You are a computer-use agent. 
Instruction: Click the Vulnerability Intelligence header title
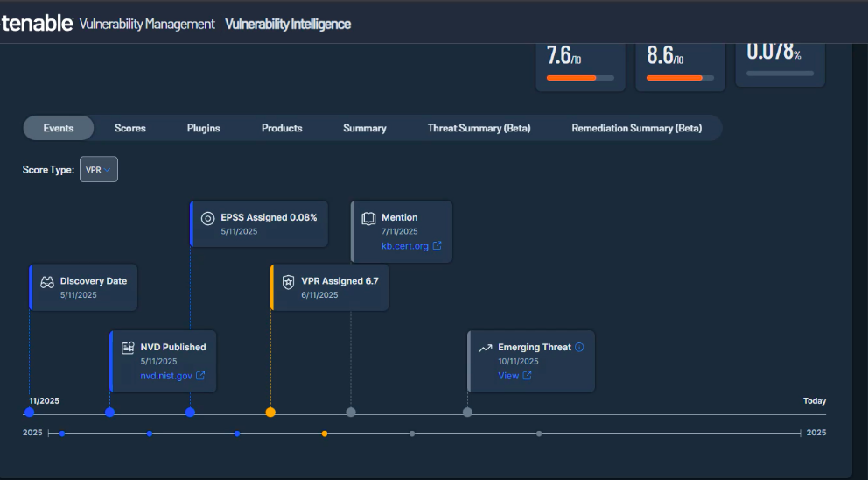coord(288,24)
